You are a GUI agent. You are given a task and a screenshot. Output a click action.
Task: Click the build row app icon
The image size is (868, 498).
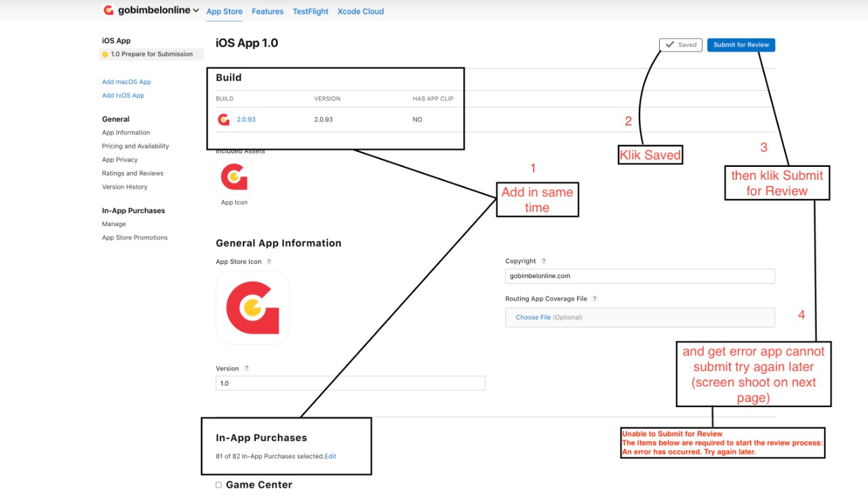coord(223,119)
